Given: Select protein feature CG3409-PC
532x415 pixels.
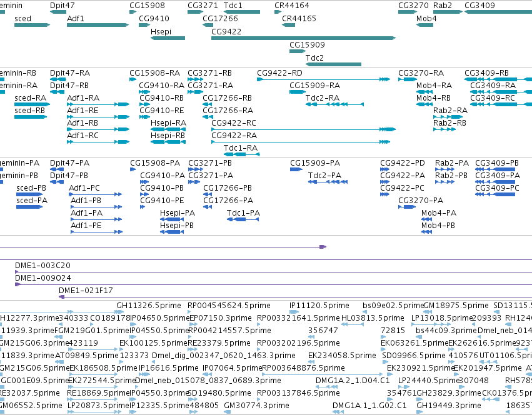Looking at the screenshot, I should (x=495, y=194).
